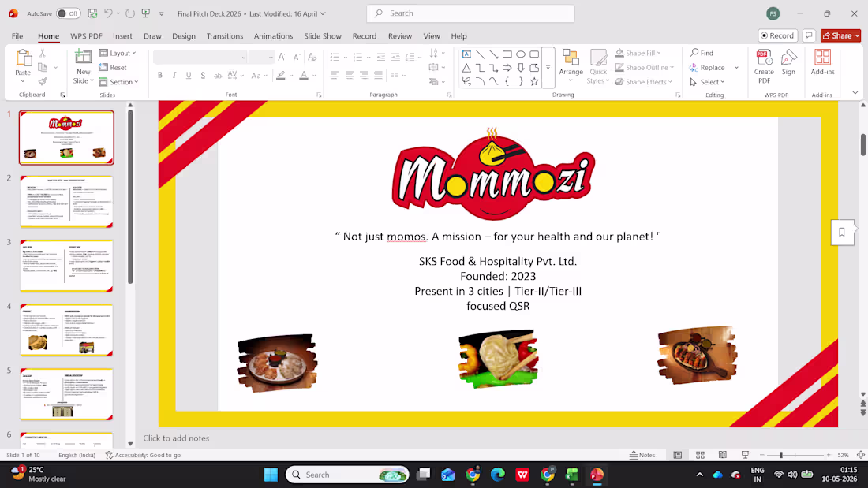
Task: Expand the shapes gallery More arrow
Action: tap(548, 68)
